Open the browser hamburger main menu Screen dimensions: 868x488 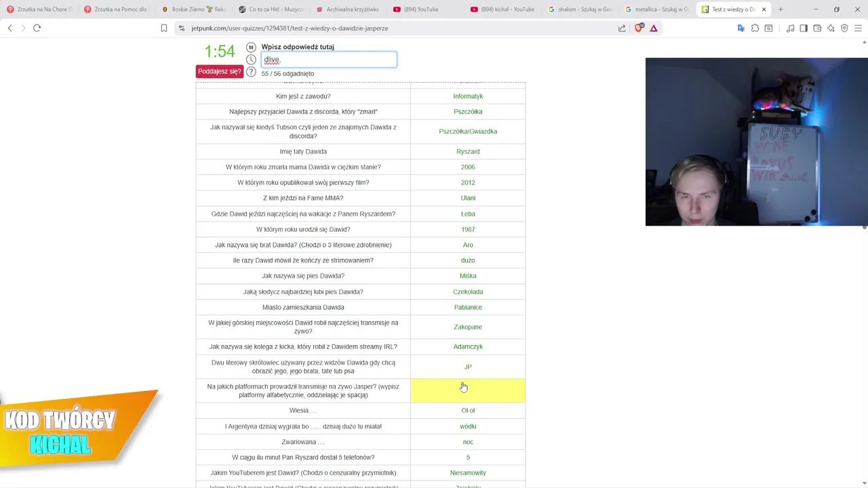point(858,28)
